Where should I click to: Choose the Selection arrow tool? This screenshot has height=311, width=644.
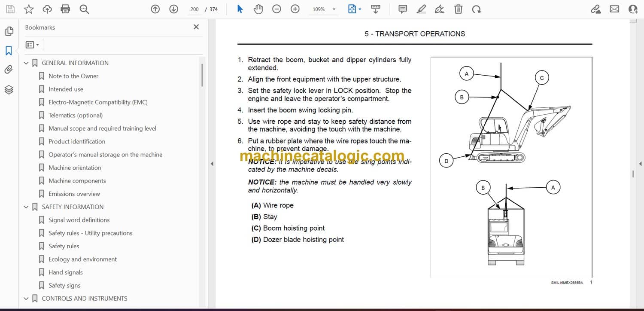240,9
